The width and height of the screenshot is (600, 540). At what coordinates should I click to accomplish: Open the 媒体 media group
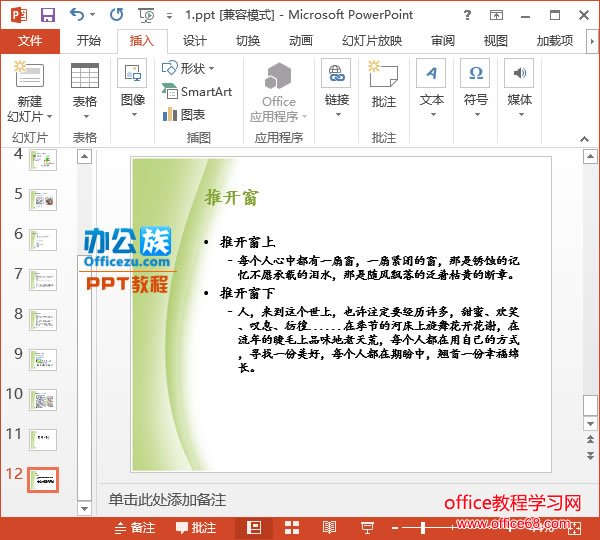[x=519, y=88]
